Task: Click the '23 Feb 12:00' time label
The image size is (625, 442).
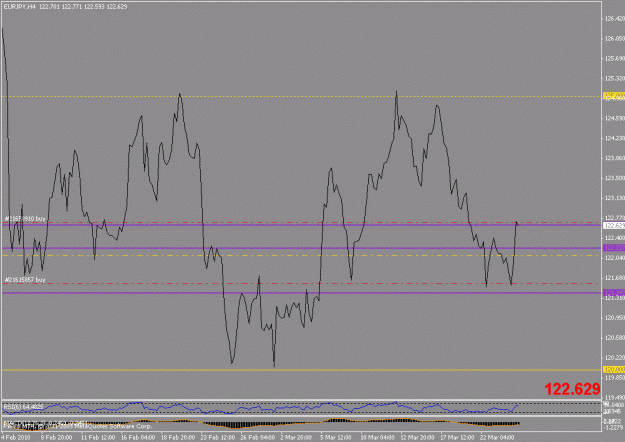Action: click(x=218, y=437)
